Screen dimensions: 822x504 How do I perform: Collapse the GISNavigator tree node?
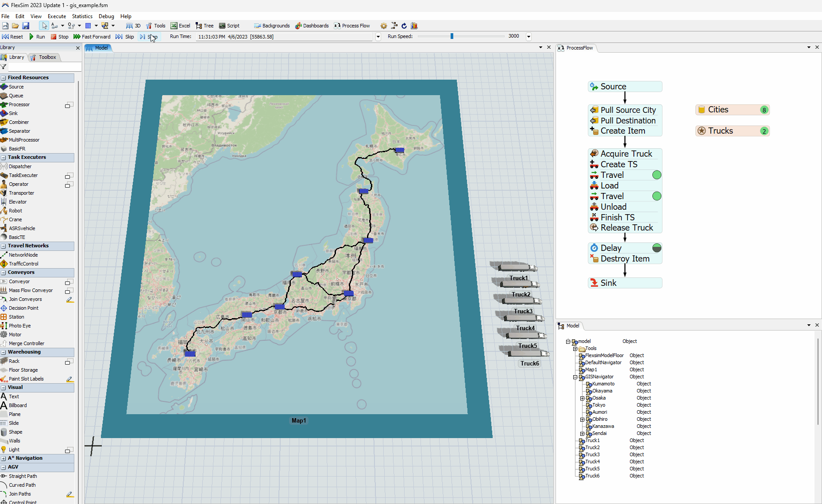point(575,377)
